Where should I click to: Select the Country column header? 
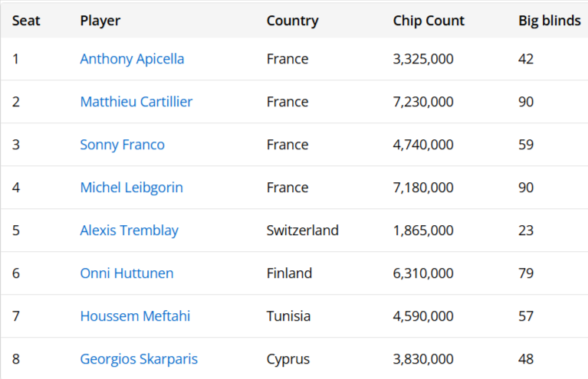(x=292, y=21)
